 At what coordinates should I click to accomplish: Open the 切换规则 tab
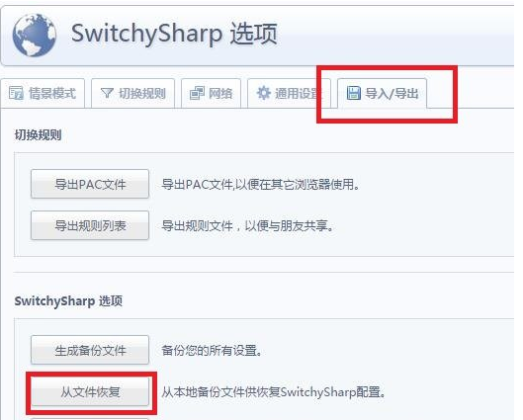133,94
